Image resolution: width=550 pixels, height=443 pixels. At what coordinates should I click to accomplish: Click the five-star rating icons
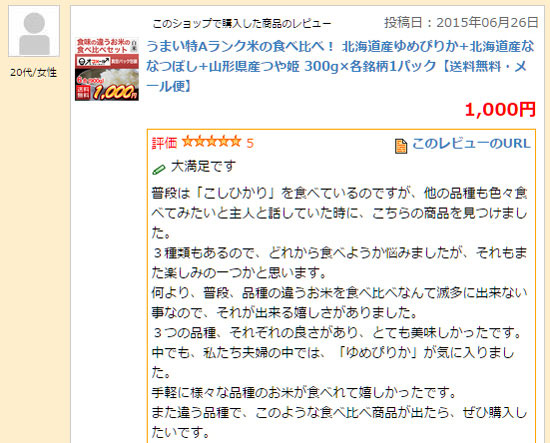(x=212, y=142)
